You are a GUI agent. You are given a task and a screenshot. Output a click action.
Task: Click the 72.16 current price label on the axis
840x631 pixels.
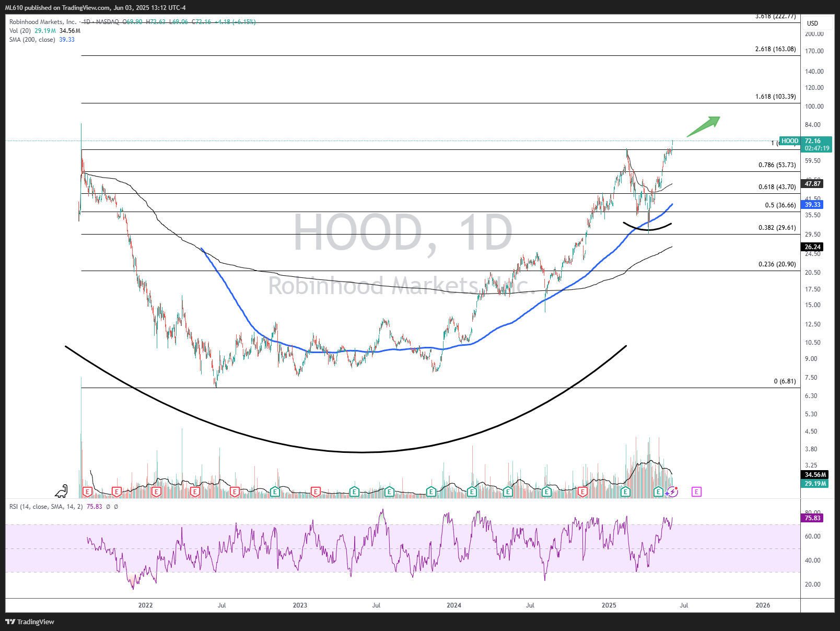[813, 141]
